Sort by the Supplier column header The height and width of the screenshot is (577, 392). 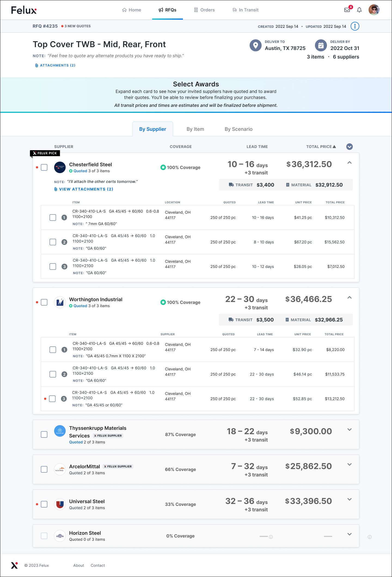coord(64,147)
